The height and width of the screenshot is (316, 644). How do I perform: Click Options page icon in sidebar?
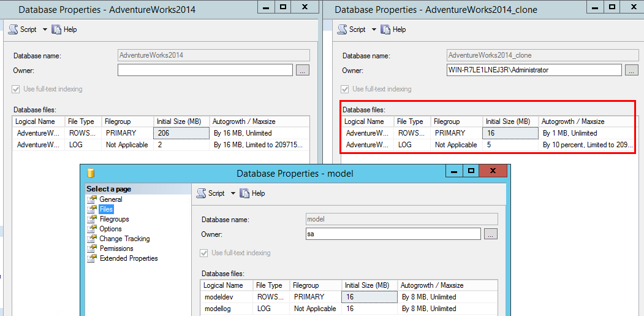[x=92, y=229]
